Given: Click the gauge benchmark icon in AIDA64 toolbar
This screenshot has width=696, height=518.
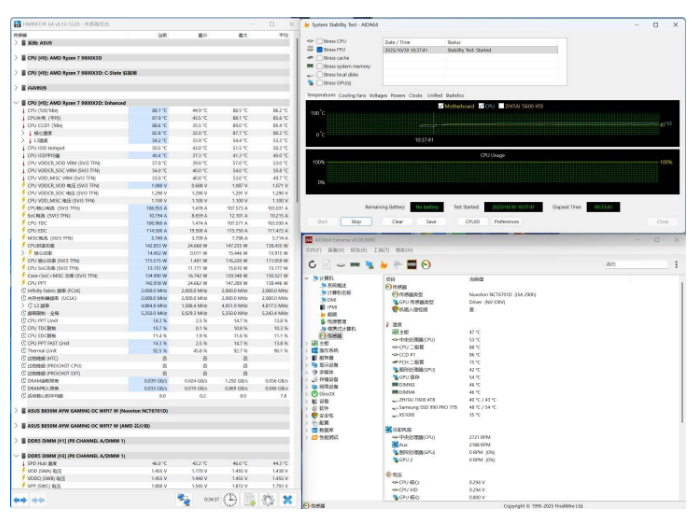Looking at the screenshot, I should (425, 263).
